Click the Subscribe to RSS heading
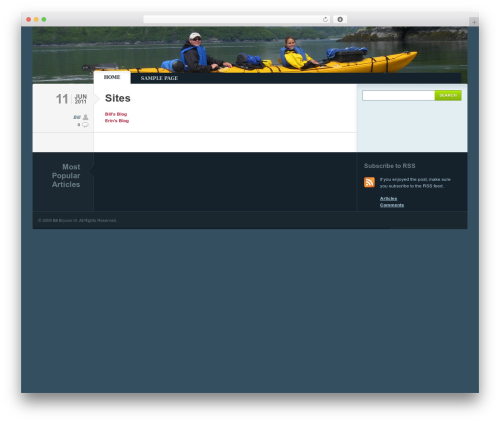500x423 pixels. (x=389, y=166)
